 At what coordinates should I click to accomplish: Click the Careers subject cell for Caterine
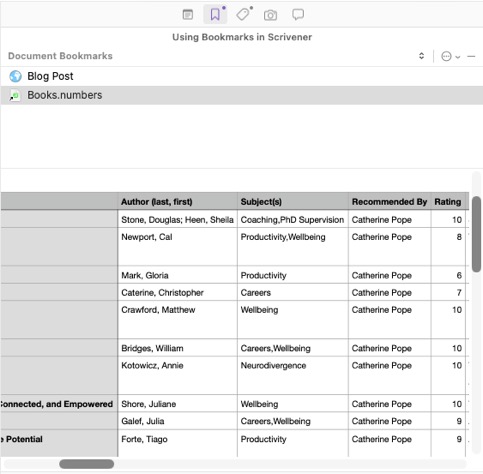tap(293, 292)
